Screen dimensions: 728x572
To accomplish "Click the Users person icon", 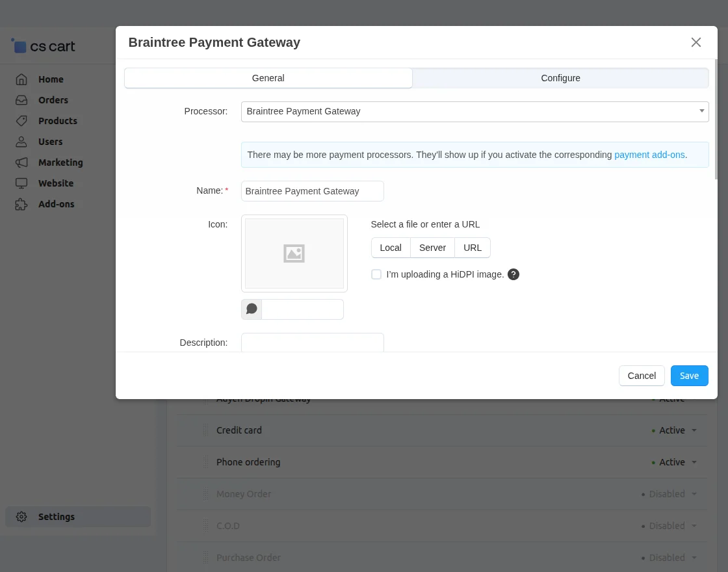I will click(21, 142).
